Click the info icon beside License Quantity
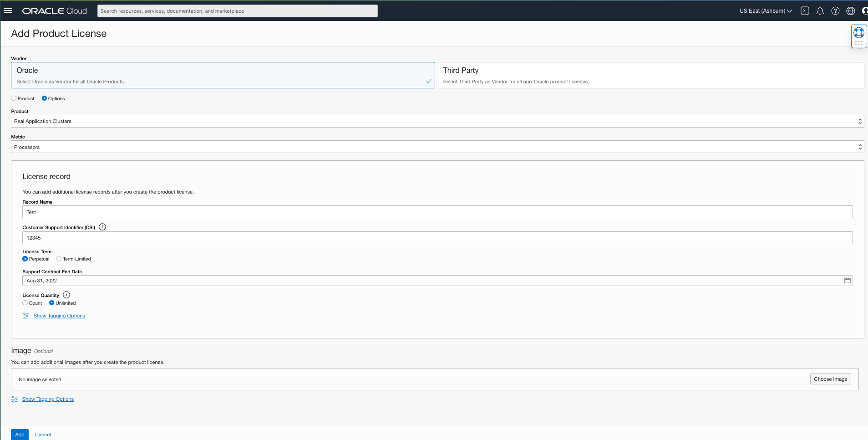 coord(66,294)
